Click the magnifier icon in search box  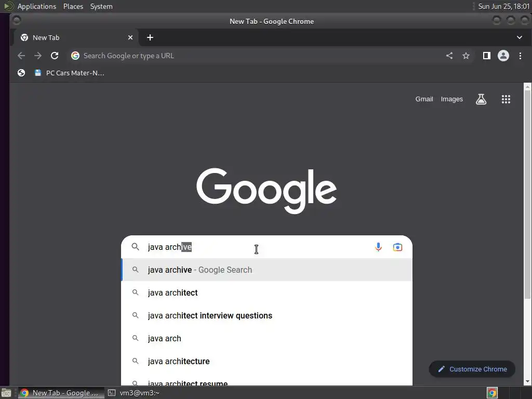tap(136, 247)
